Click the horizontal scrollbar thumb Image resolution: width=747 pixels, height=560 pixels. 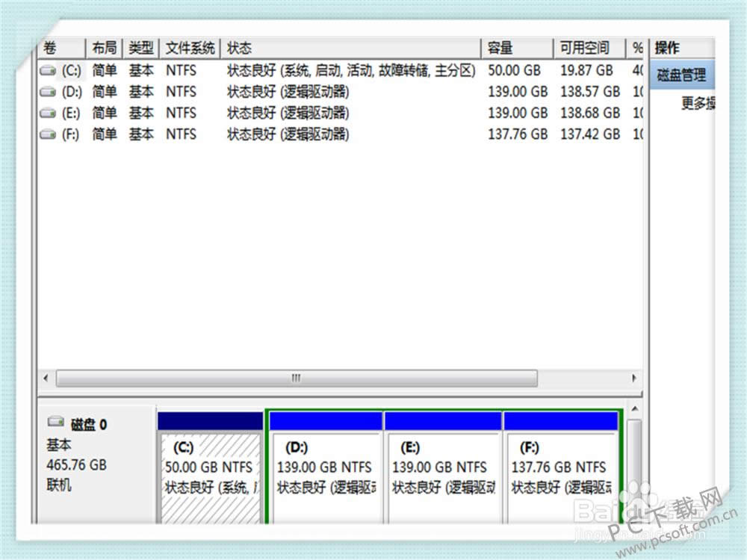pyautogui.click(x=296, y=379)
